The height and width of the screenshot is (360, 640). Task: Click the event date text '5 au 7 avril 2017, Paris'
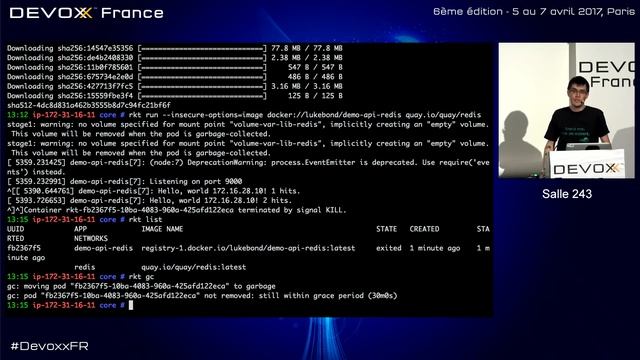coord(573,11)
